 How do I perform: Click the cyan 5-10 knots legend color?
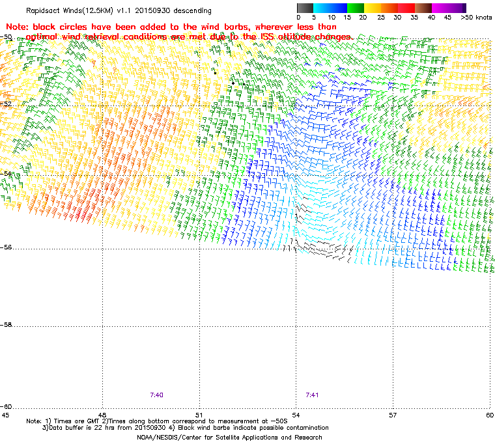point(322,8)
